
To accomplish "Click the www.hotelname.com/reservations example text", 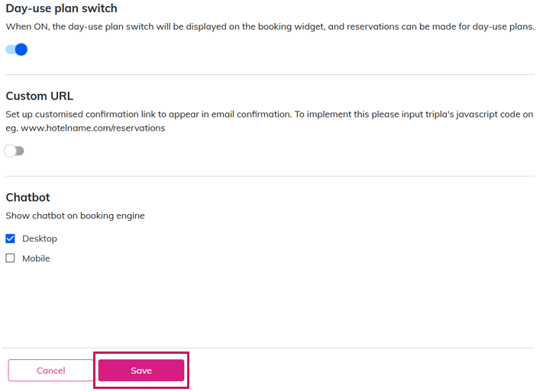I will point(92,128).
